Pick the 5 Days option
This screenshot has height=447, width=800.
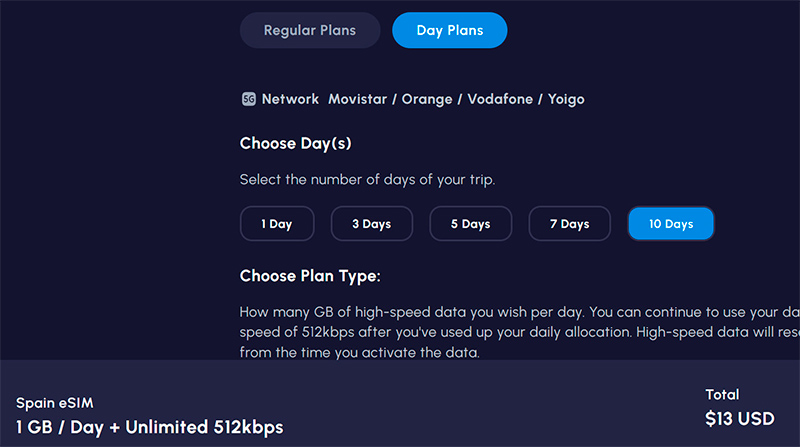[x=470, y=224]
